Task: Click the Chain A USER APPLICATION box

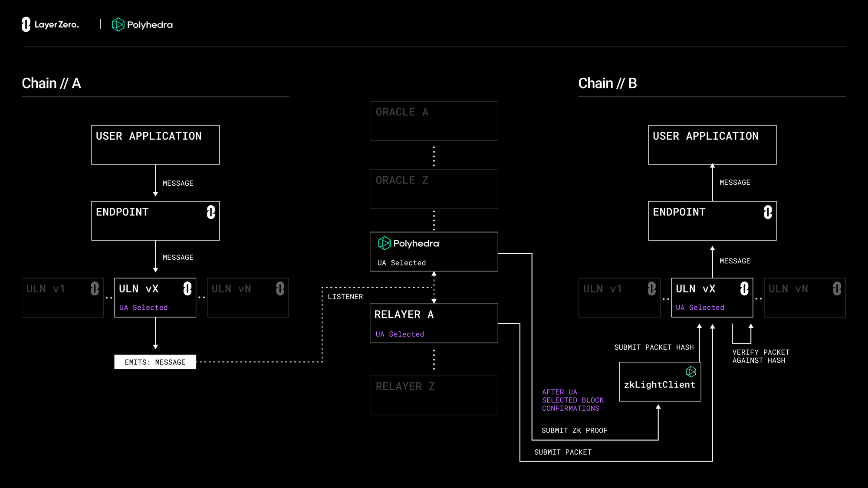Action: pyautogui.click(x=155, y=145)
